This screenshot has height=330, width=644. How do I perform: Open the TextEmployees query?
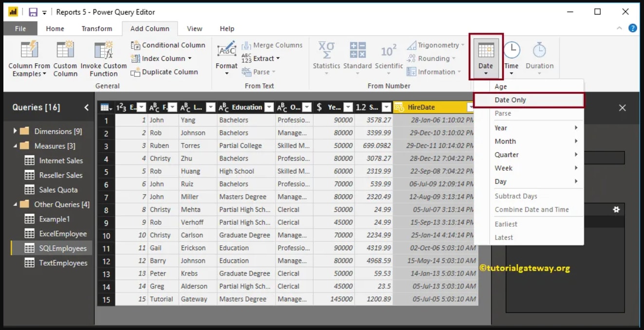pos(63,263)
